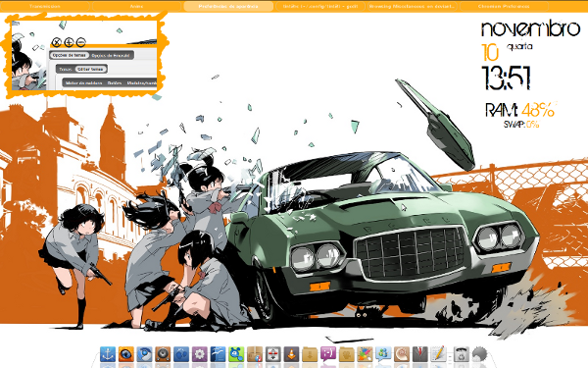The image size is (588, 368).
Task: Launch the green Mickey face dock icon
Action: [x=236, y=354]
